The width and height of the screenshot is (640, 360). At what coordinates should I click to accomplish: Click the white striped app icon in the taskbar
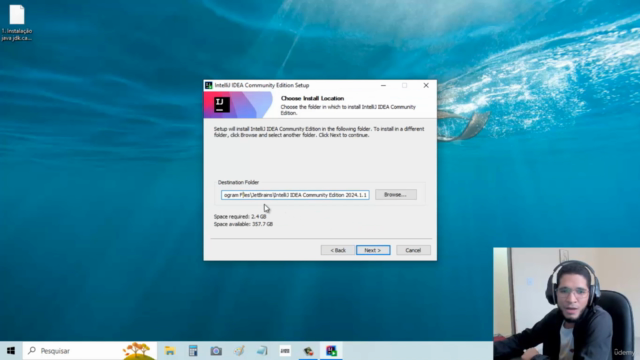[x=285, y=351]
